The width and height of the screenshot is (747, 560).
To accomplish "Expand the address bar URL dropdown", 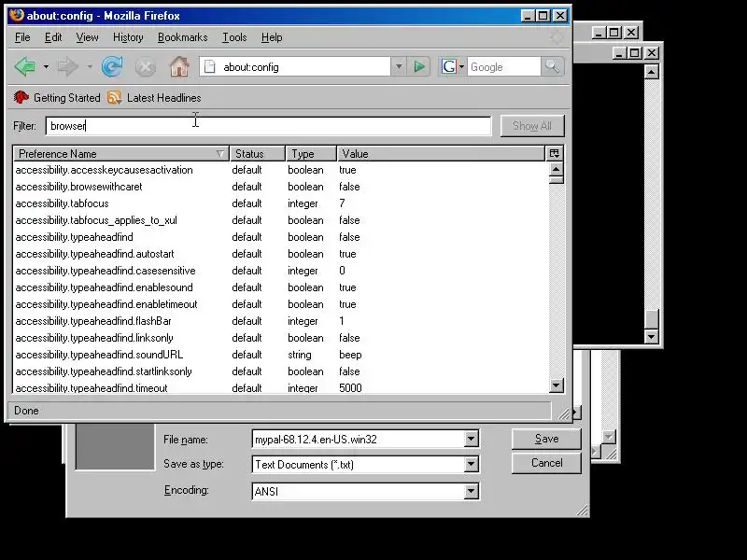I will [x=399, y=66].
